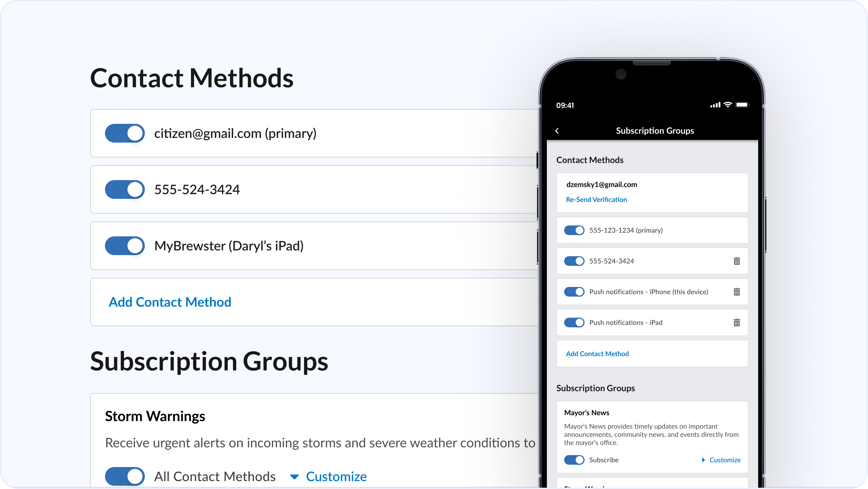Viewport: 868px width, 489px height.
Task: Tap the battery indicator in status bar
Action: point(742,105)
